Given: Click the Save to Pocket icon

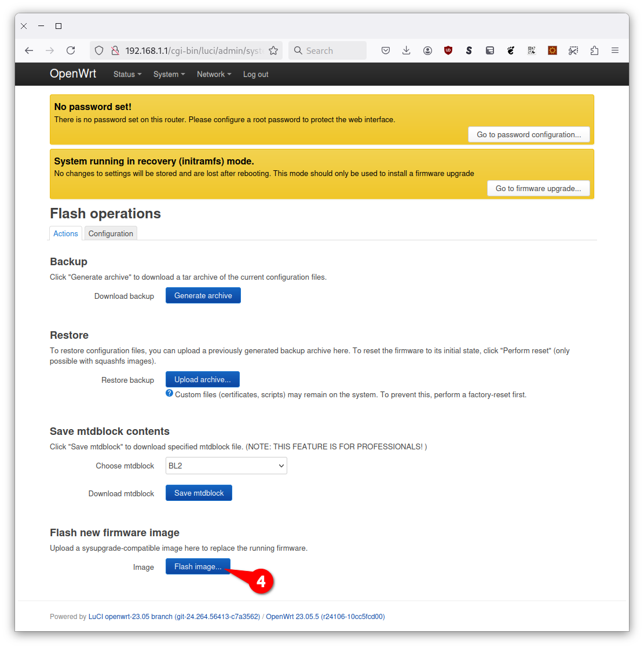Looking at the screenshot, I should click(386, 50).
